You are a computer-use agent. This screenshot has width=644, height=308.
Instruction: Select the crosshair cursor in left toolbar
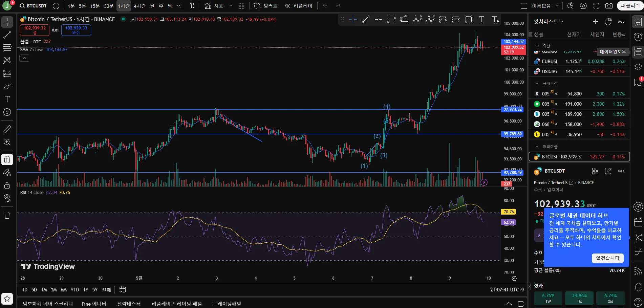pos(7,22)
